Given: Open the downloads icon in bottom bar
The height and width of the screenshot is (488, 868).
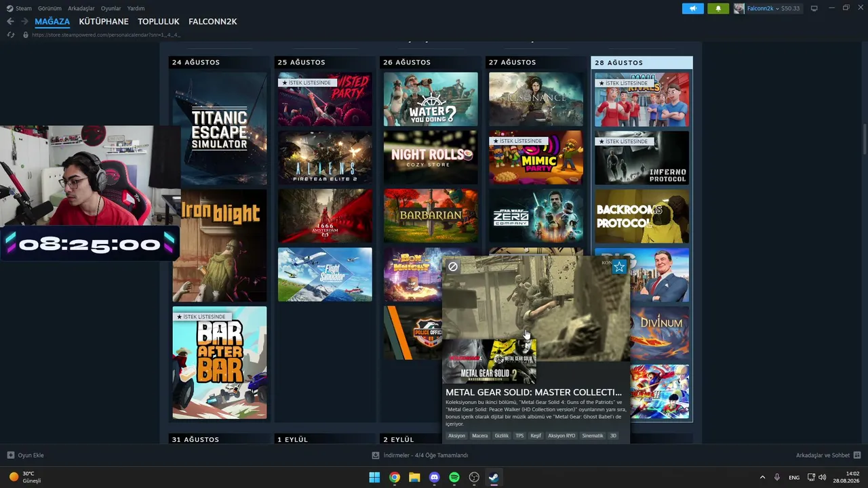Looking at the screenshot, I should click(376, 455).
